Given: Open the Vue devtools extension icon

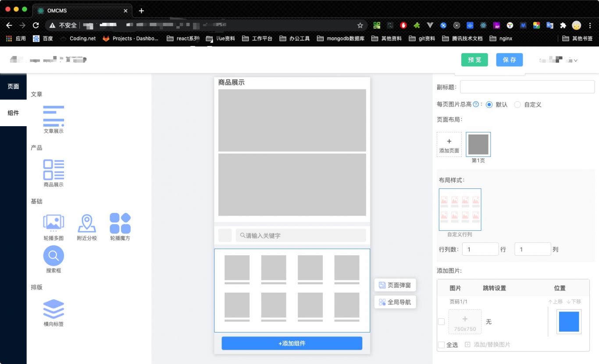Looking at the screenshot, I should click(x=430, y=25).
